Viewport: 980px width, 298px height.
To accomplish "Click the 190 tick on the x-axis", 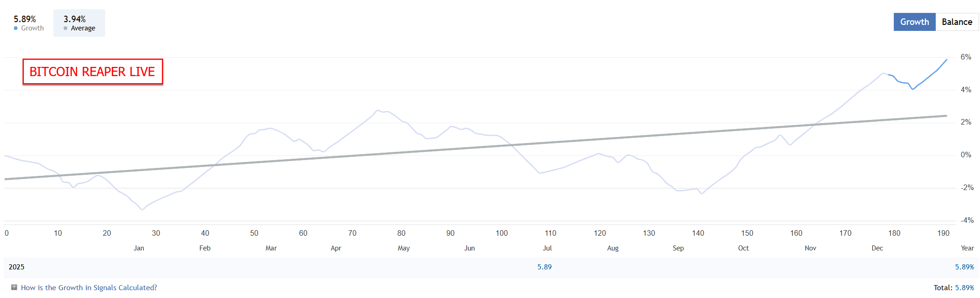I will (x=943, y=233).
